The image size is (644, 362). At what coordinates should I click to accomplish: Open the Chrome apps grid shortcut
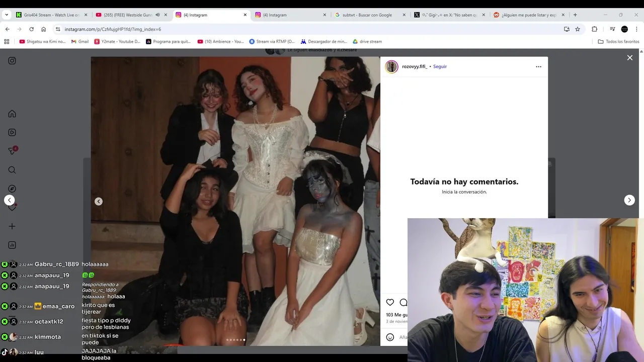7,41
